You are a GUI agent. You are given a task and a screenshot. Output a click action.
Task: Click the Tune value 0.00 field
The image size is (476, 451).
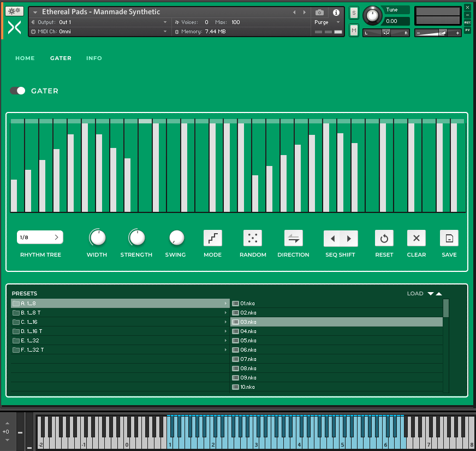click(x=396, y=21)
